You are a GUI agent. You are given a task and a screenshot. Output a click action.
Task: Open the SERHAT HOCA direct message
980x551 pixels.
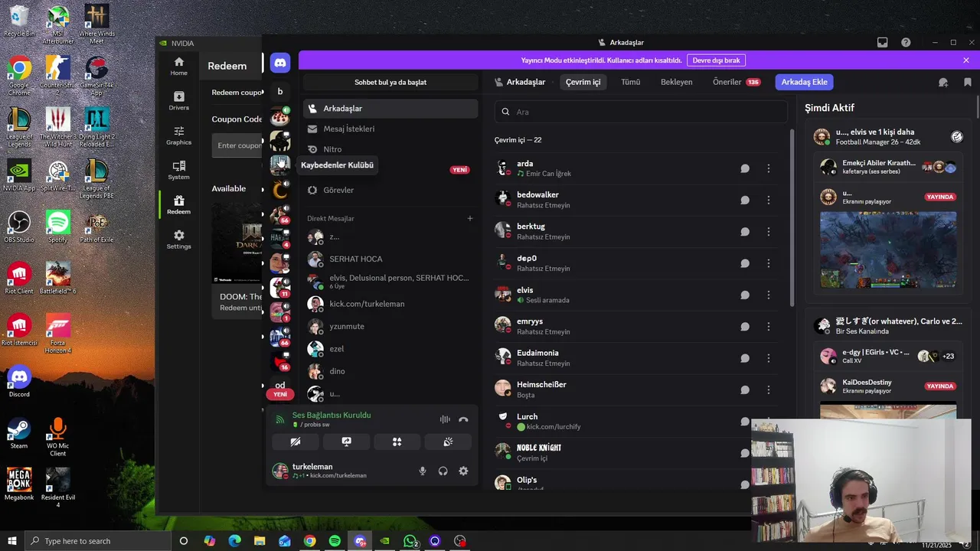tap(390, 259)
